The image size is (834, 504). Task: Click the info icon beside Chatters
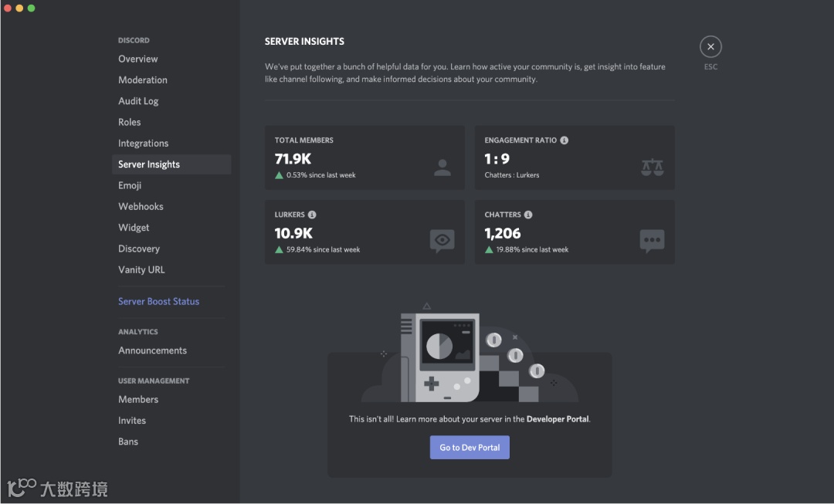click(528, 215)
